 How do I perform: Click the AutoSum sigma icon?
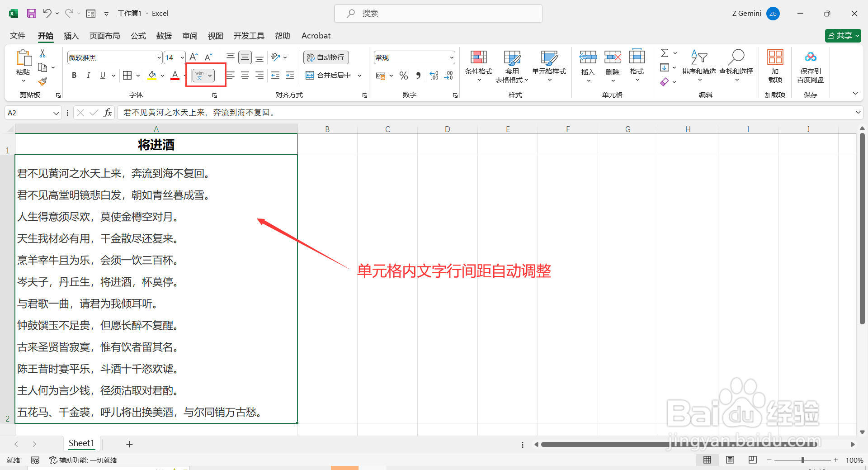click(664, 53)
